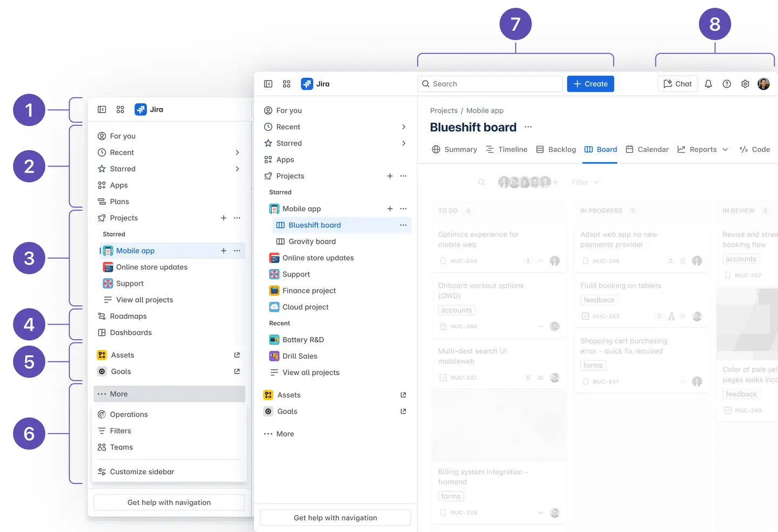Screen dimensions: 778x532
Task: Select the Jira logo icon
Action: 307,84
